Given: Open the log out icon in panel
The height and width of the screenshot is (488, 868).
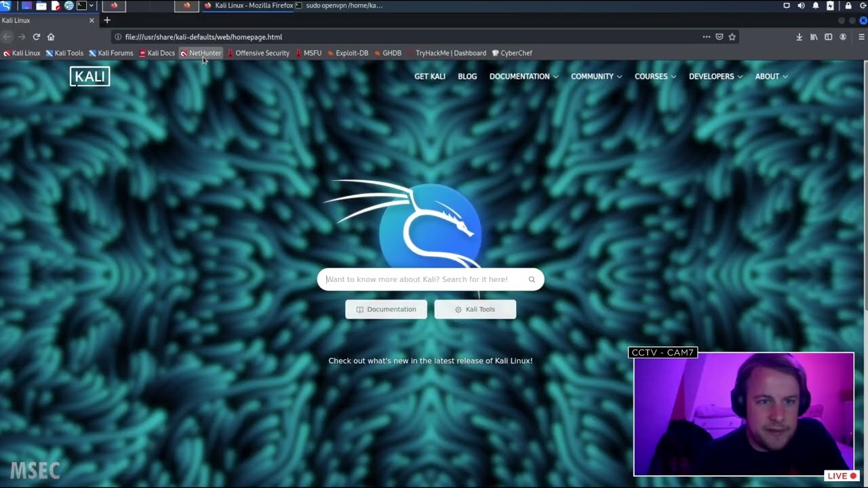Looking at the screenshot, I should coord(863,5).
